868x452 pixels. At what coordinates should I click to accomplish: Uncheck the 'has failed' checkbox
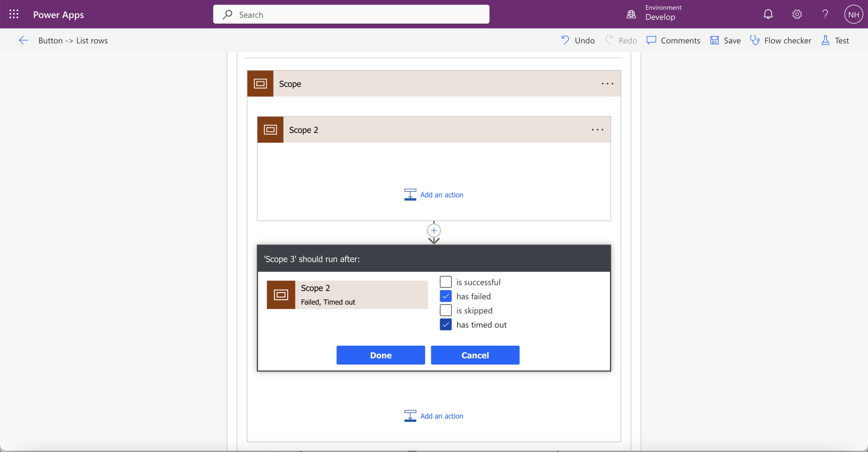point(446,296)
